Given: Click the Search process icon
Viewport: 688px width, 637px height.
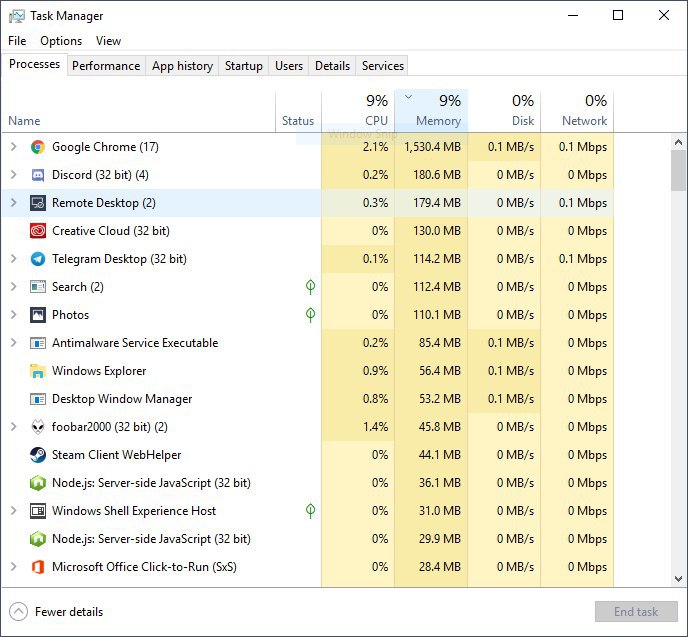Looking at the screenshot, I should coord(38,287).
